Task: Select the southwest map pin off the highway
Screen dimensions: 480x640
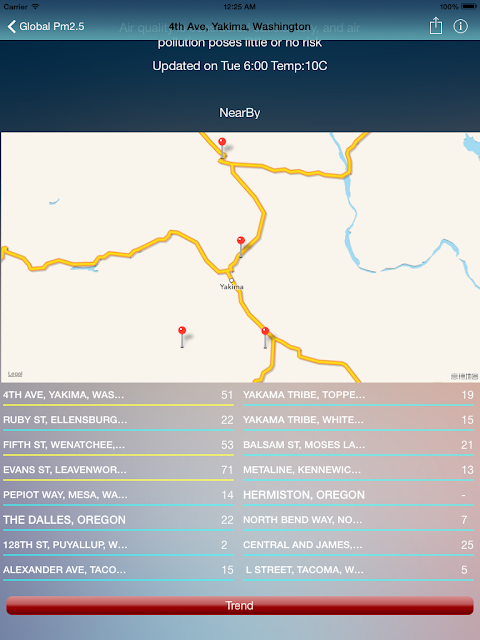Action: pos(182,337)
